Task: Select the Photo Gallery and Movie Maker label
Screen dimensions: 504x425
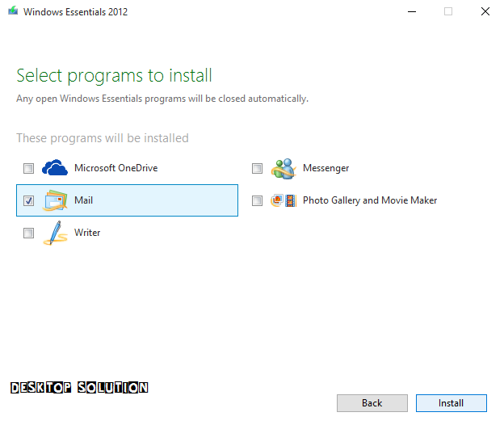Action: click(x=370, y=200)
